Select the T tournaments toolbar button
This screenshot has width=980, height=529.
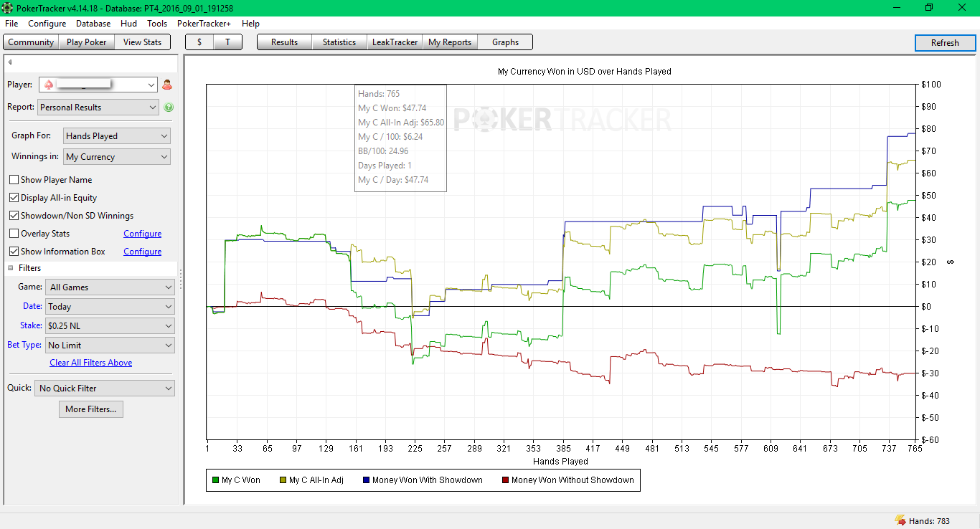click(x=227, y=42)
